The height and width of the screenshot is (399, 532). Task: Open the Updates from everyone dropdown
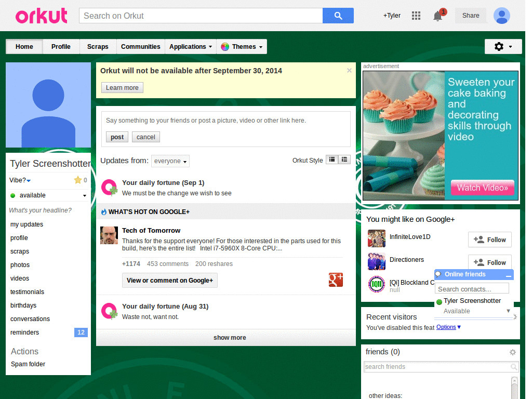[170, 161]
